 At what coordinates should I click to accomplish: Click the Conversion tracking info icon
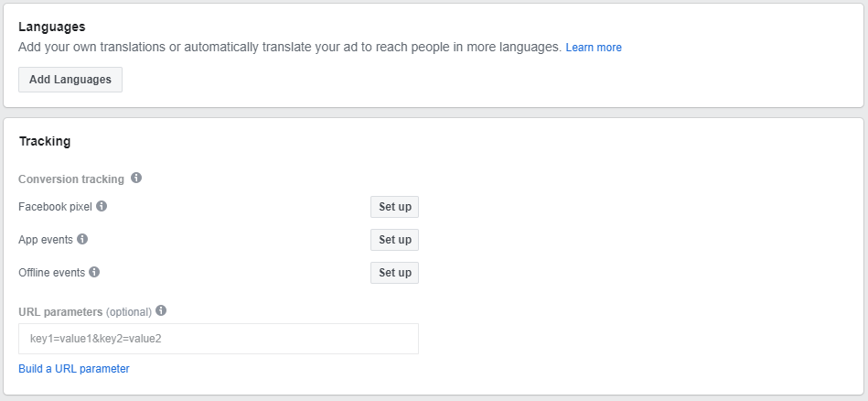coord(136,178)
